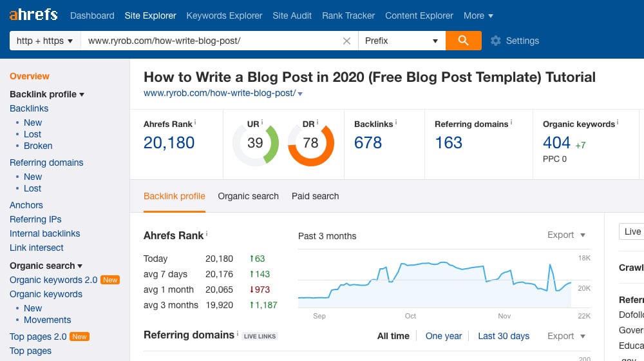Open Keywords Explorer in top menu

point(224,15)
